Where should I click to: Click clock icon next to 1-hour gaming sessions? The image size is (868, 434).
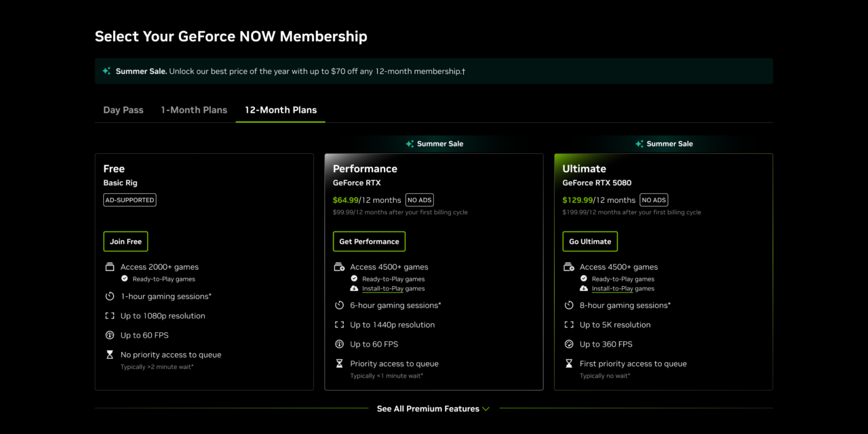[110, 296]
